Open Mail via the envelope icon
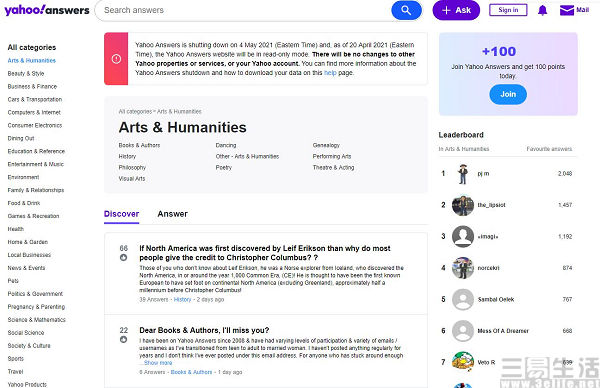The height and width of the screenshot is (388, 600). [x=567, y=10]
